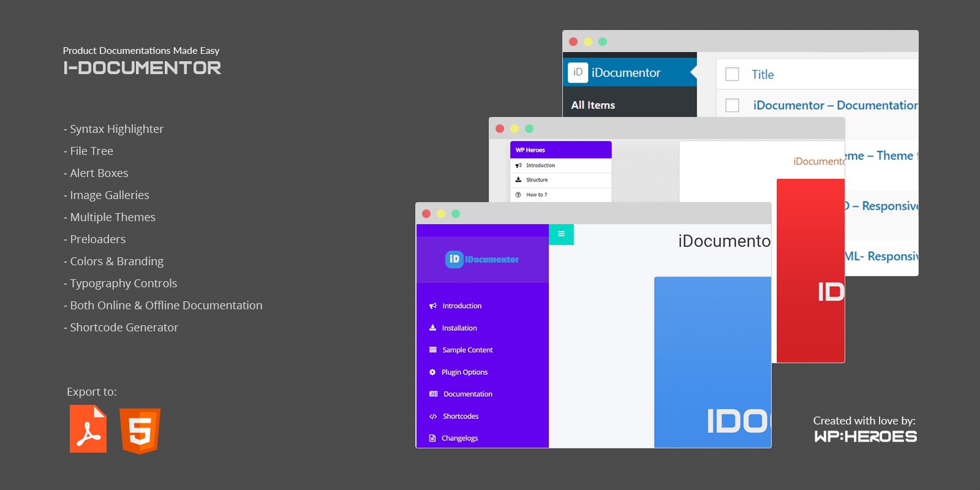This screenshot has height=490, width=980.
Task: Click the I-DOCUMENTOR title logo
Action: (x=142, y=67)
